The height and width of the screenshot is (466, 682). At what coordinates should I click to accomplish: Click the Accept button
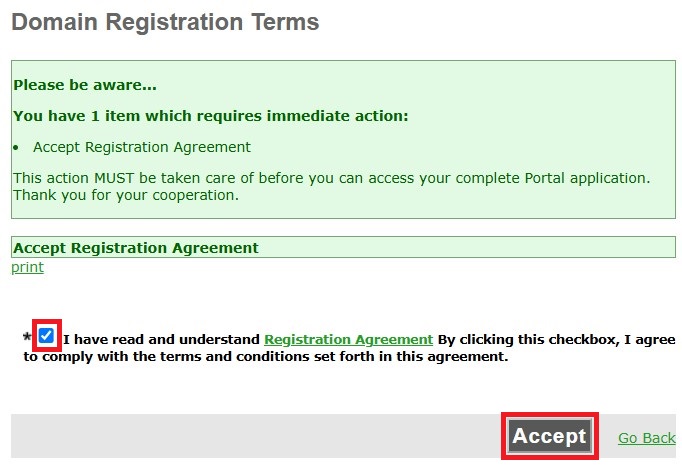pos(549,436)
